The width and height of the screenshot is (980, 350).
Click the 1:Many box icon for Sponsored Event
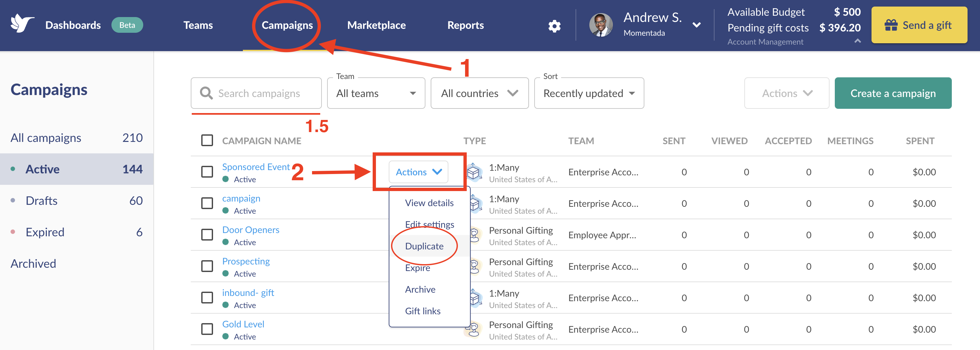click(474, 172)
